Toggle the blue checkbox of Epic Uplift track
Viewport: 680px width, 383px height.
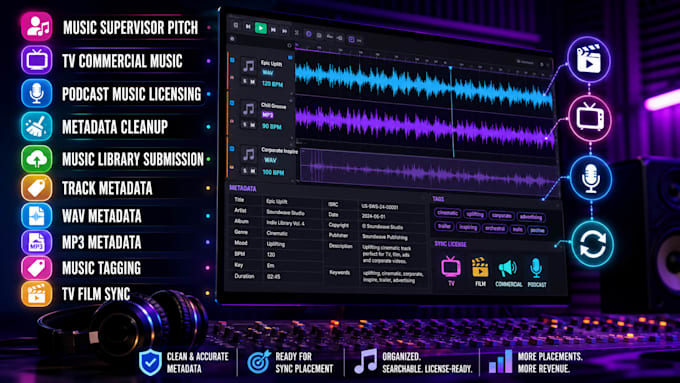click(x=232, y=60)
